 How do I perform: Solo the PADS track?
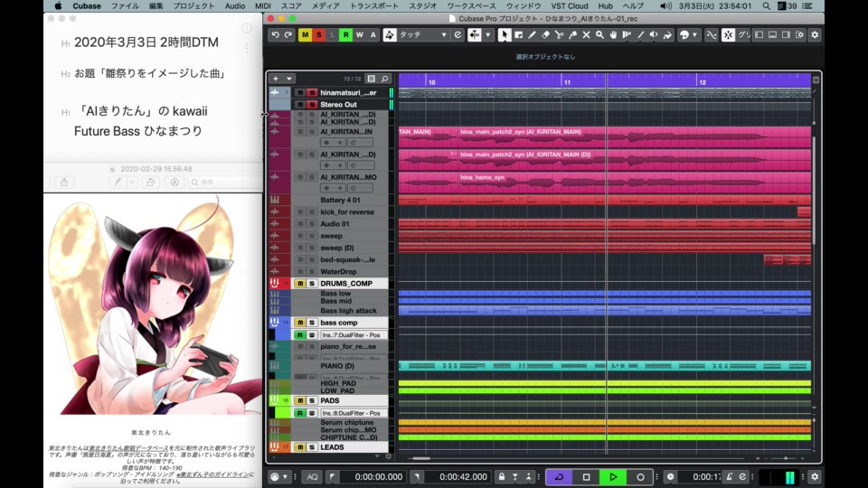coord(312,400)
